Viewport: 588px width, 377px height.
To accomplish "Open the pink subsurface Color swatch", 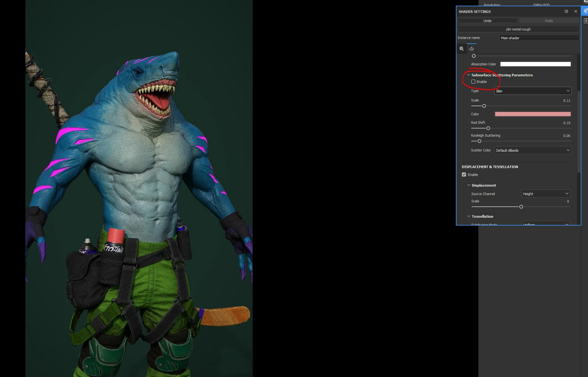I will 533,114.
